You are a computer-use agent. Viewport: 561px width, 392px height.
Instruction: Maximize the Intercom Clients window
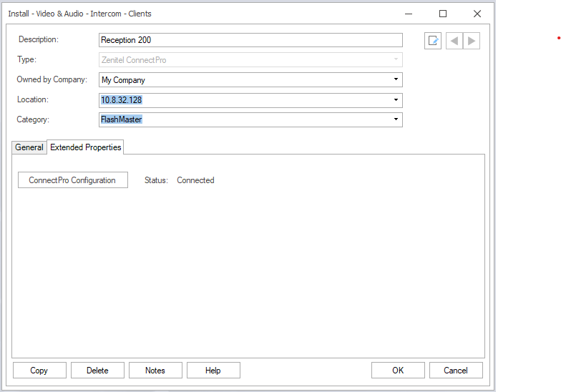point(443,14)
